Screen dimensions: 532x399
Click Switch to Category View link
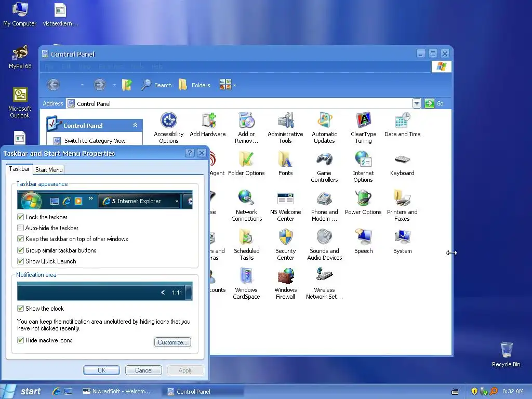click(95, 140)
